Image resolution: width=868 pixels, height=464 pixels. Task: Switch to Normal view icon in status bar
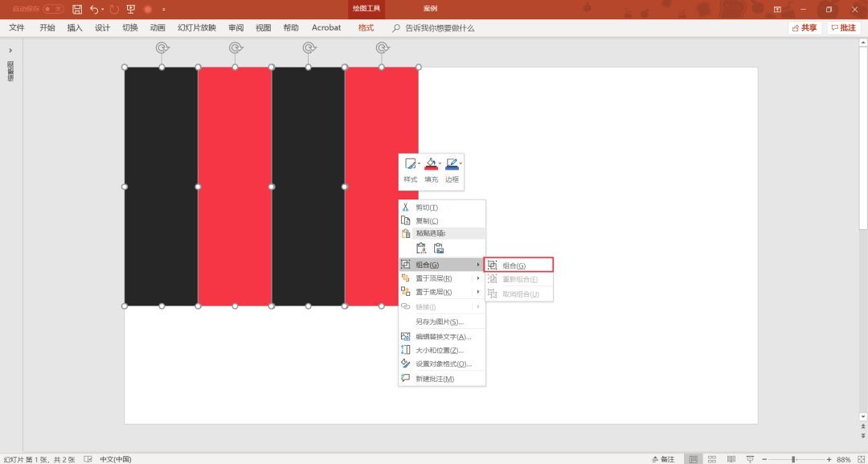[693, 459]
